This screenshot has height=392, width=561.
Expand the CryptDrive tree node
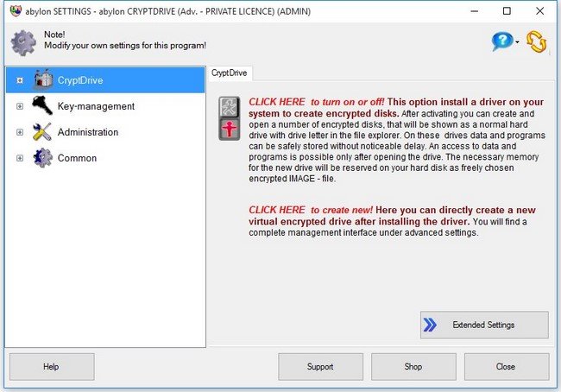(20, 80)
